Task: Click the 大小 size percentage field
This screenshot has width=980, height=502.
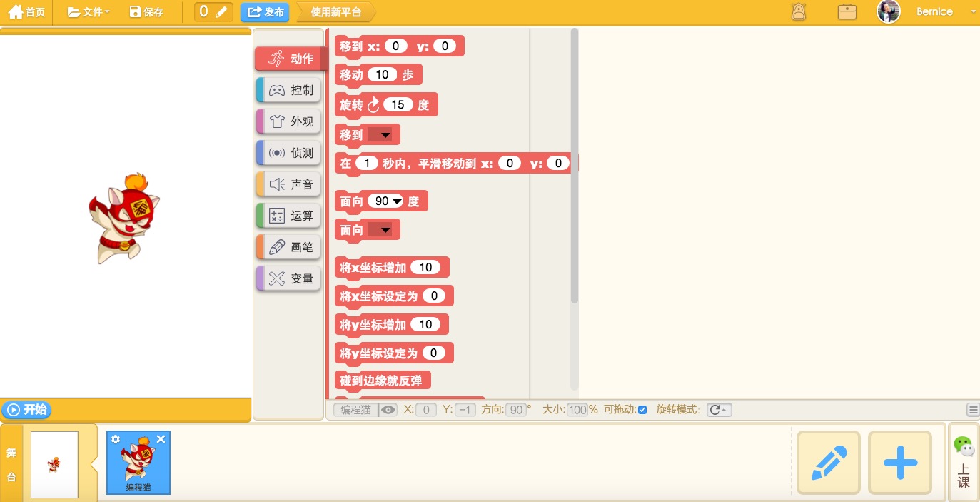Action: [x=577, y=410]
